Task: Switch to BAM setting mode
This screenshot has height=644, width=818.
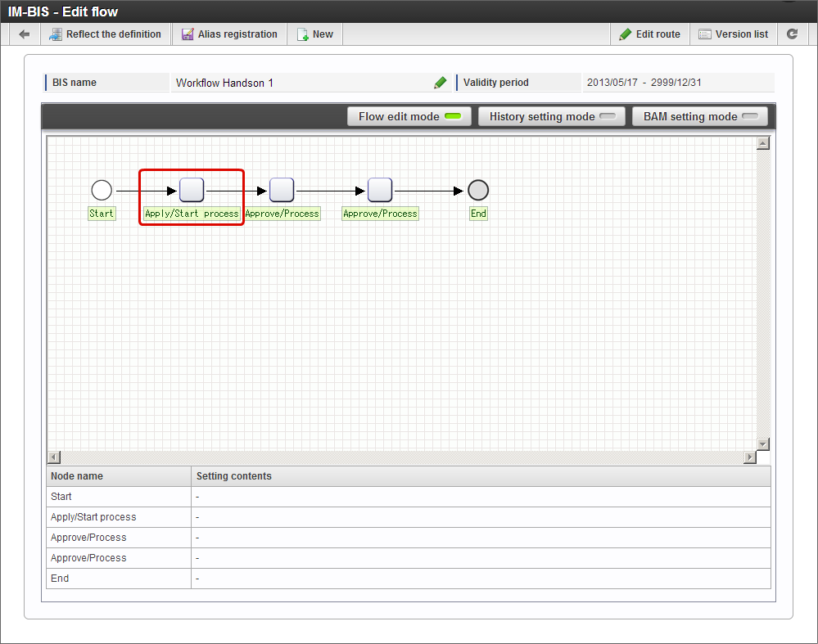Action: 699,116
